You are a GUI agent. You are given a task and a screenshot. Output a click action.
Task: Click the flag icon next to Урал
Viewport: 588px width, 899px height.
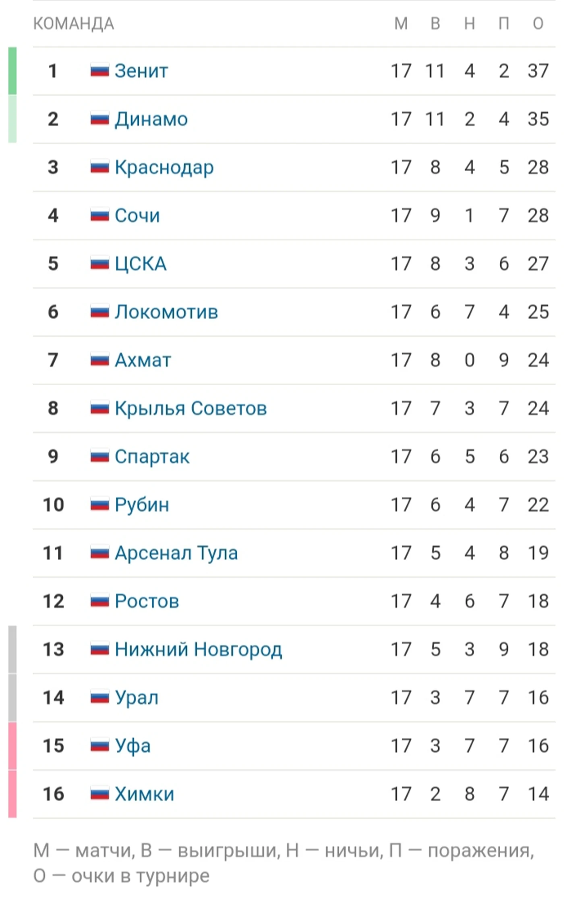(x=99, y=698)
